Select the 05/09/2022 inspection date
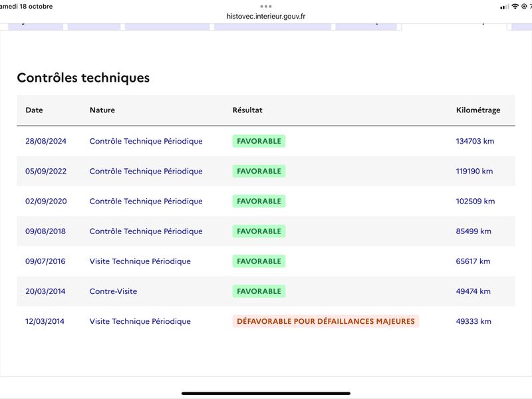Image resolution: width=532 pixels, height=399 pixels. 46,171
